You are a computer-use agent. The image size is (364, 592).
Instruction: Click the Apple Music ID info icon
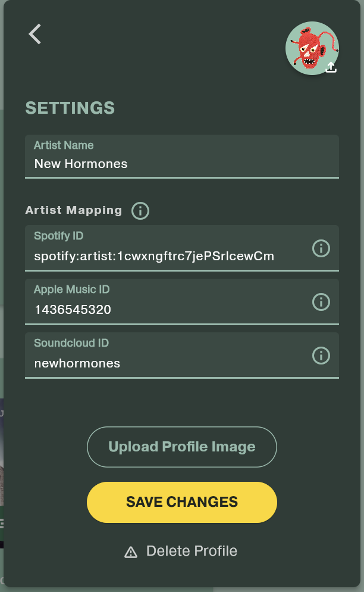tap(321, 302)
